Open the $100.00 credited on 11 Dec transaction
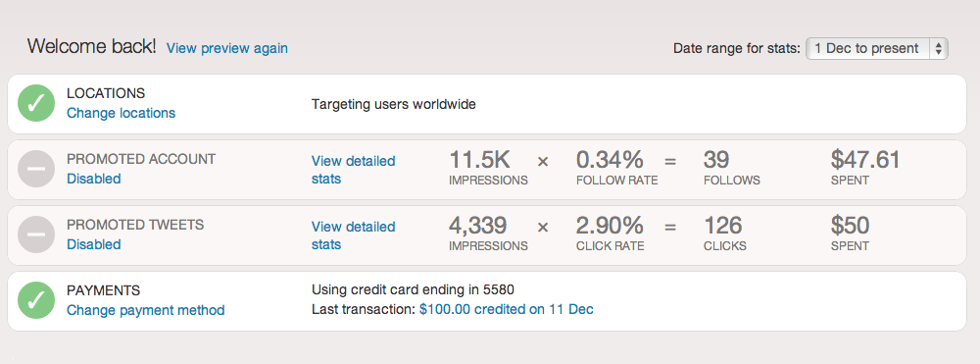Image resolution: width=980 pixels, height=364 pixels. (x=507, y=309)
